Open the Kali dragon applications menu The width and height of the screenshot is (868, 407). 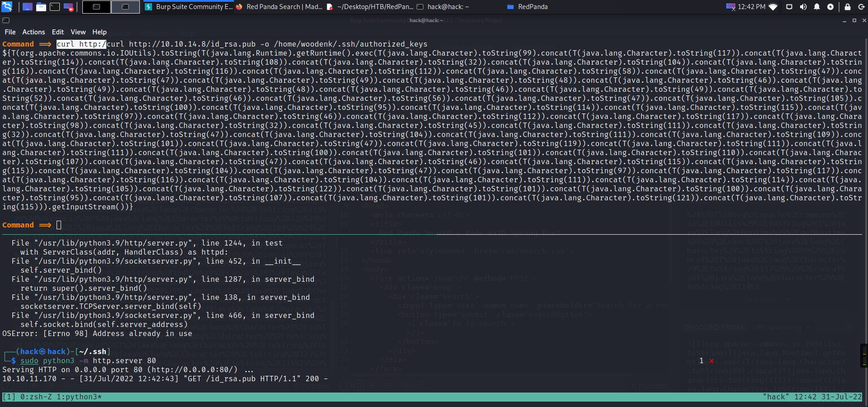(x=7, y=7)
